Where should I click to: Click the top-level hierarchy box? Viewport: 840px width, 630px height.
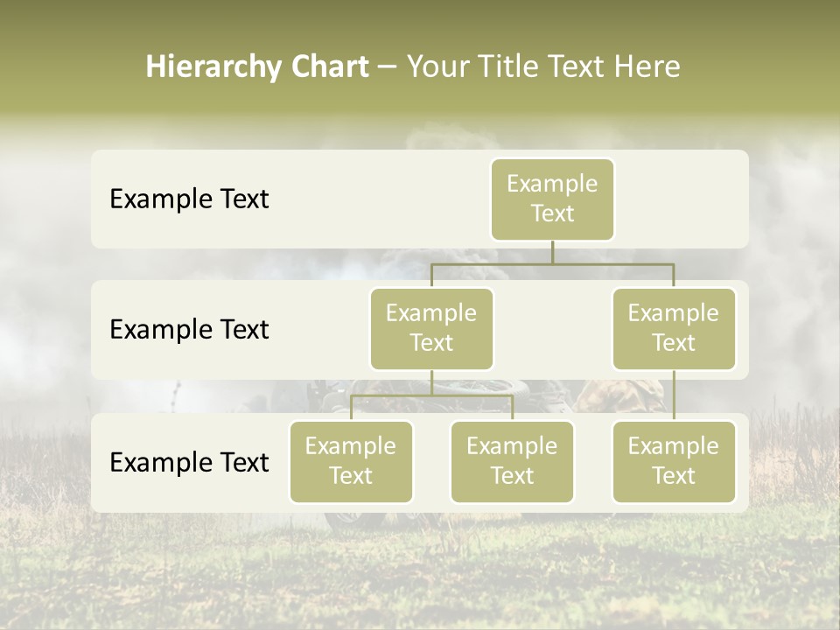[552, 199]
